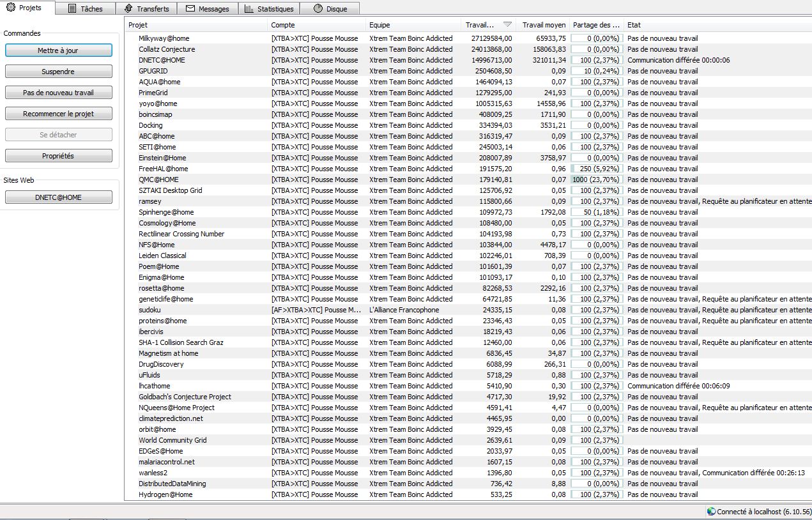Select the SETI@home project row
The height and width of the screenshot is (520, 812).
coord(468,147)
